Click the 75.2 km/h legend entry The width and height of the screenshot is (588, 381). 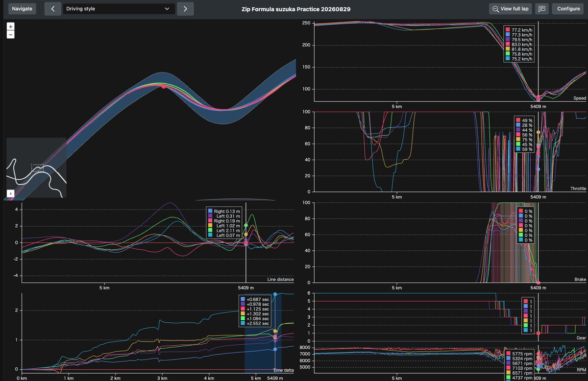click(519, 59)
